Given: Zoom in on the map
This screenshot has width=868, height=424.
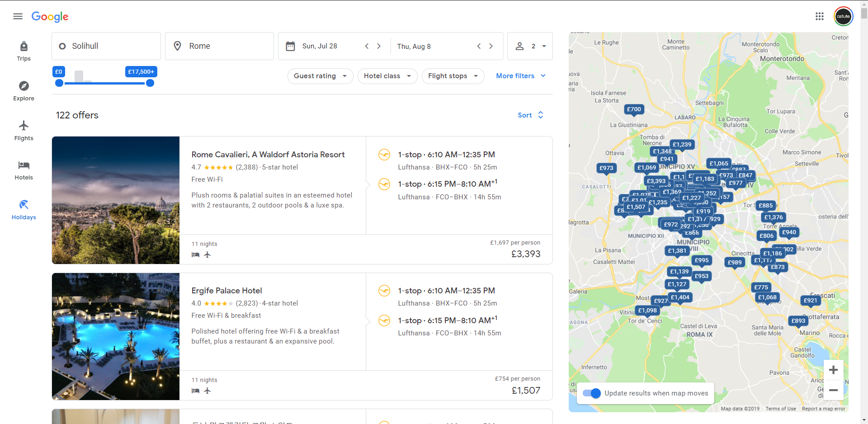Looking at the screenshot, I should tap(833, 370).
